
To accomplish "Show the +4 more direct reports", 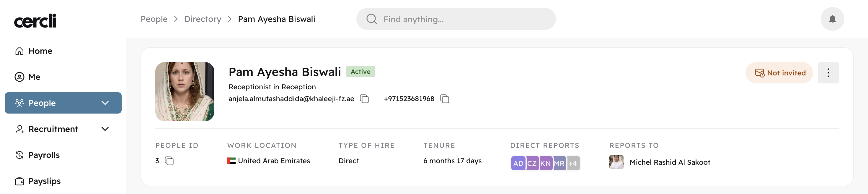I will (573, 164).
